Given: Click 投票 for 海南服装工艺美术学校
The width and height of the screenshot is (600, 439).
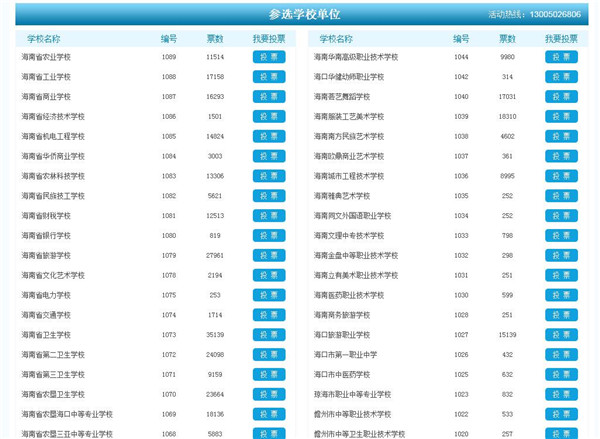Looking at the screenshot, I should 561,116.
